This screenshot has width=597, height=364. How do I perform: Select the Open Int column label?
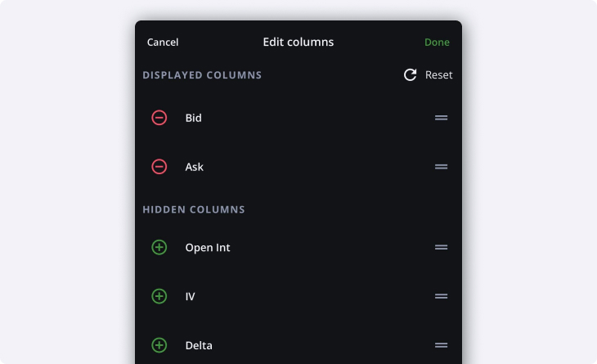pos(208,247)
